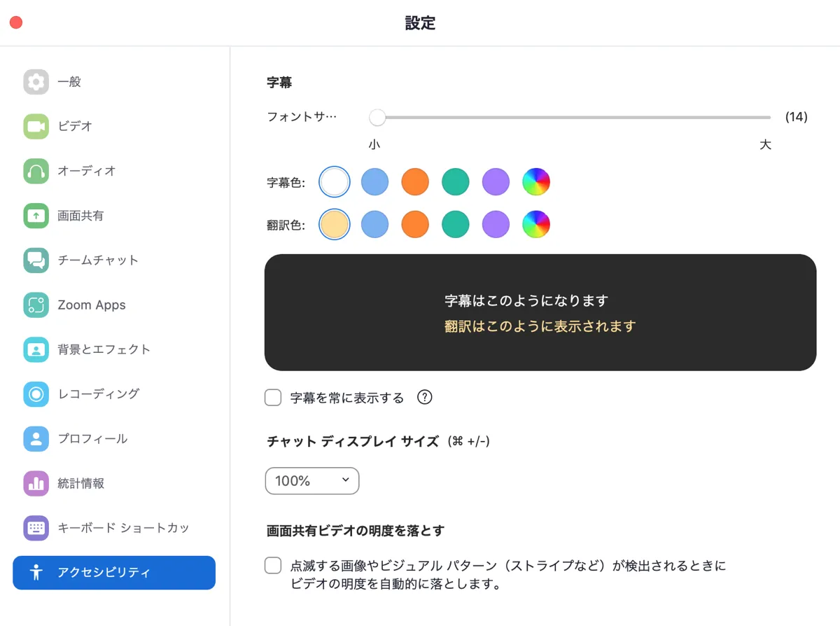Select the Accessibility (アクセシビリティ) tab
Image resolution: width=840 pixels, height=626 pixels.
coord(114,573)
